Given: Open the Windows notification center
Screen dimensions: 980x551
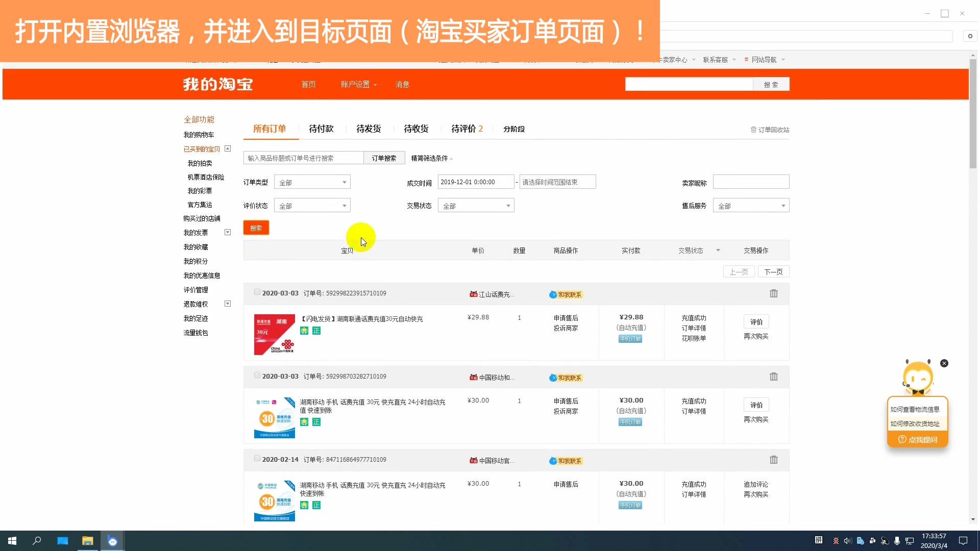Looking at the screenshot, I should (x=963, y=541).
